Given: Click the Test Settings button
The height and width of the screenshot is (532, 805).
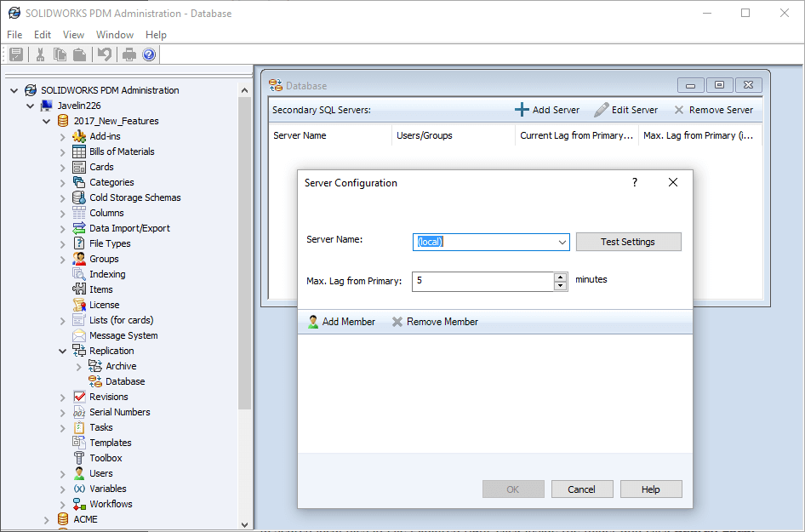Looking at the screenshot, I should coord(628,242).
